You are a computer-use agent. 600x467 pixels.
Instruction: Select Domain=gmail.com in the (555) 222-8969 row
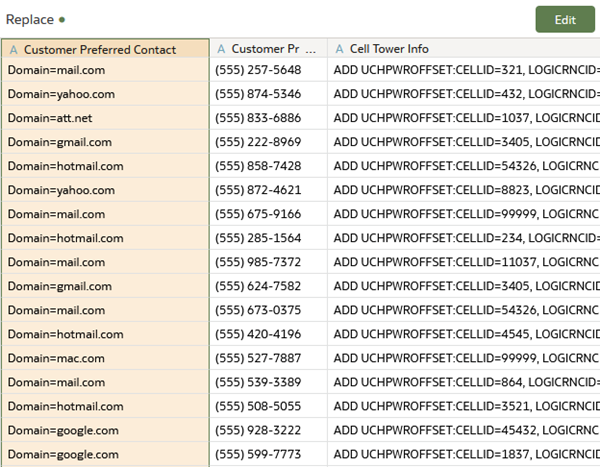click(105, 142)
